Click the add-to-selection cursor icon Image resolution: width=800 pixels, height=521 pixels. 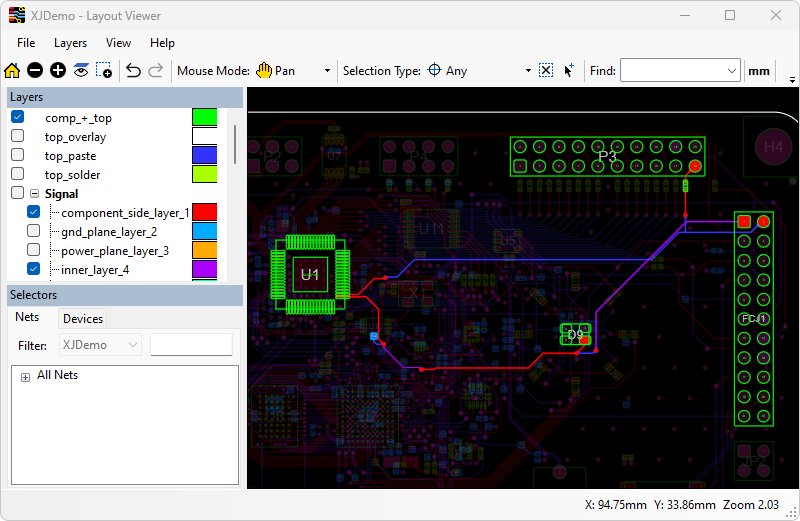569,71
